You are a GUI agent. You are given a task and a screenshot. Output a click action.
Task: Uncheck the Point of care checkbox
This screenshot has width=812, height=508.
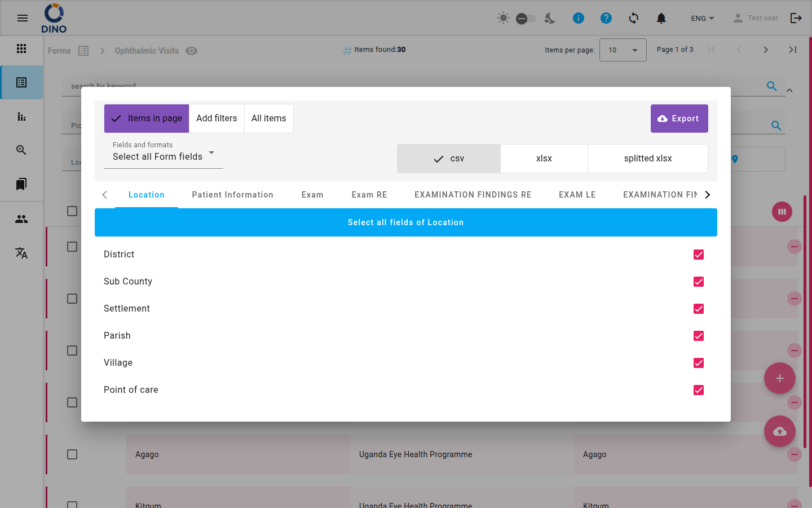coord(699,390)
